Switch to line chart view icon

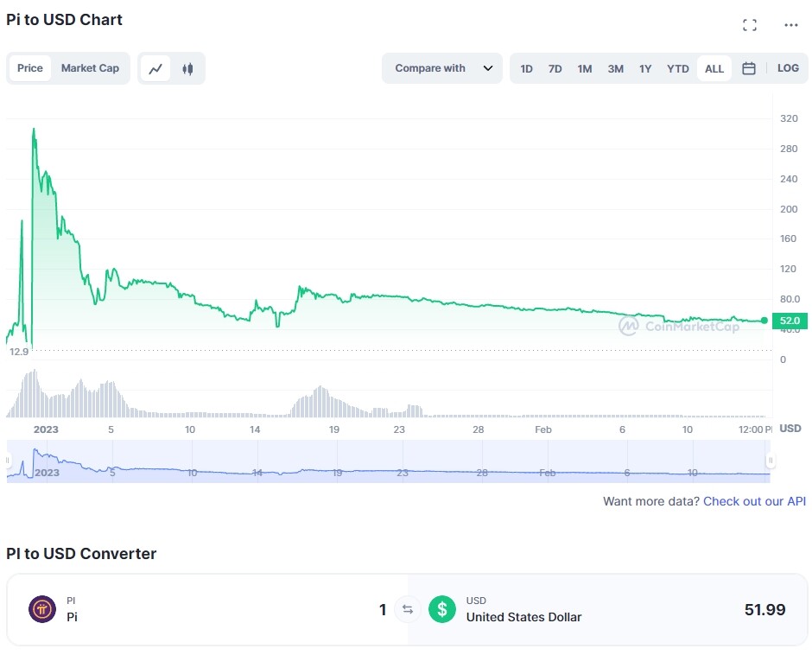(x=155, y=68)
